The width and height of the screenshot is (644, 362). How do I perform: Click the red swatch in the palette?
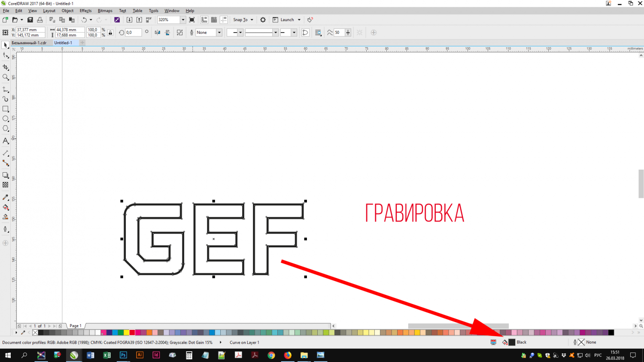(x=132, y=332)
